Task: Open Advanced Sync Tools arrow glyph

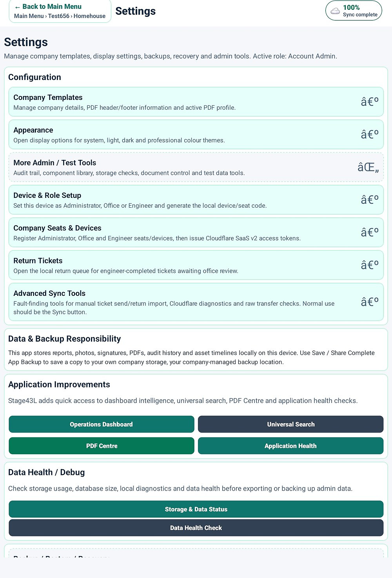Action: (x=370, y=302)
